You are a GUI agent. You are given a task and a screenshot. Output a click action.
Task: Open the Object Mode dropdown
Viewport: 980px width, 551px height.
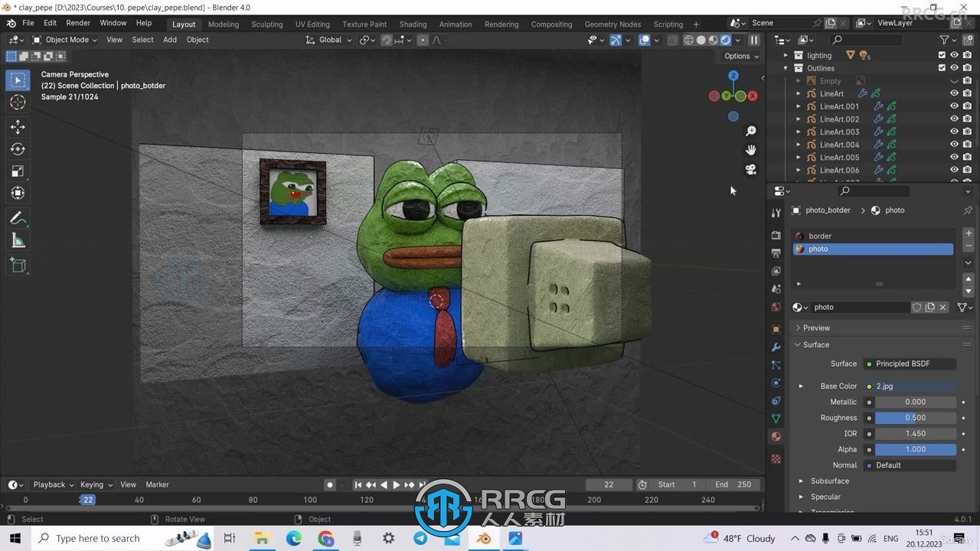point(64,40)
